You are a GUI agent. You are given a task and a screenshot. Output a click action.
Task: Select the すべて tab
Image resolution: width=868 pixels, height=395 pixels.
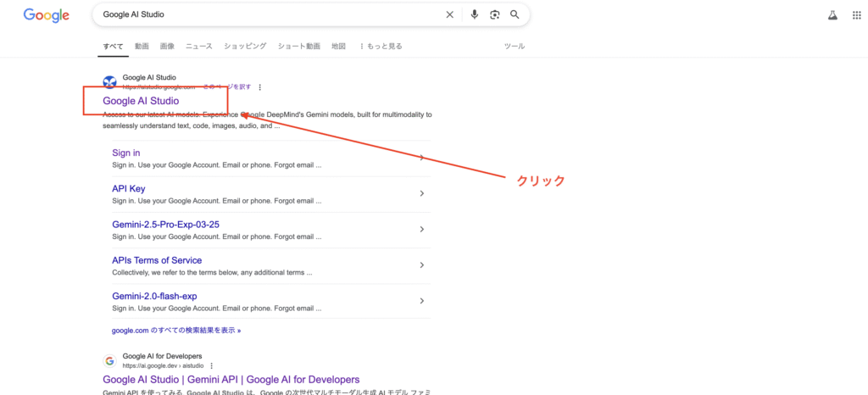114,47
